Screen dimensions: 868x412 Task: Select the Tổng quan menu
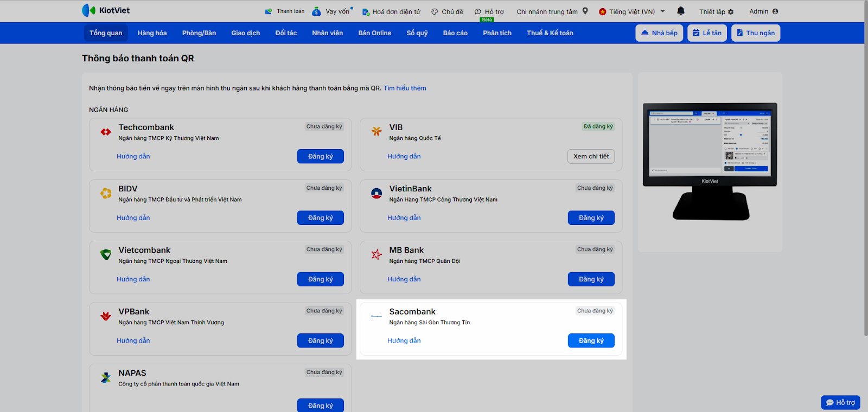pos(106,33)
